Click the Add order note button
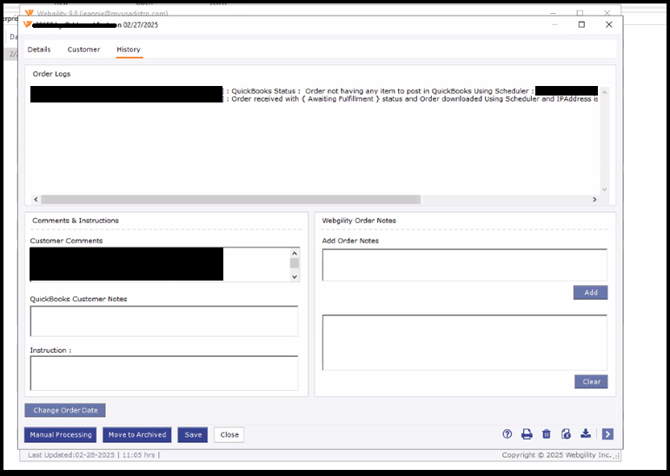Image resolution: width=670 pixels, height=476 pixels. tap(590, 293)
